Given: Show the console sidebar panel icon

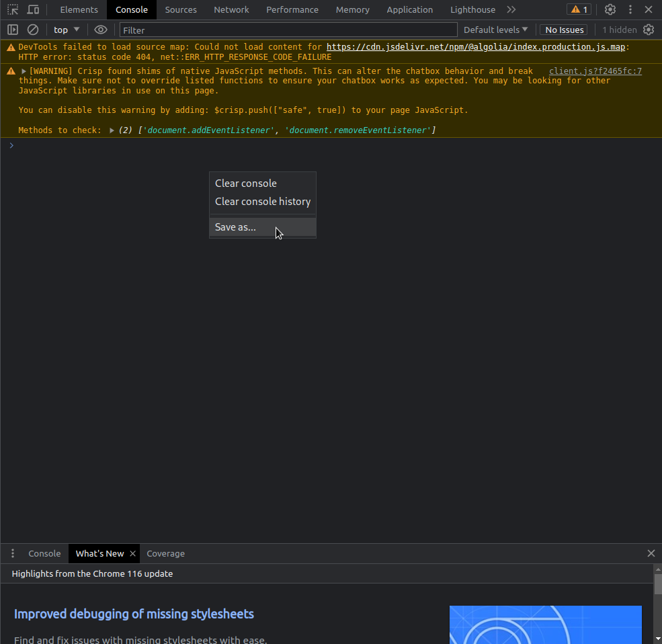Looking at the screenshot, I should pos(13,30).
